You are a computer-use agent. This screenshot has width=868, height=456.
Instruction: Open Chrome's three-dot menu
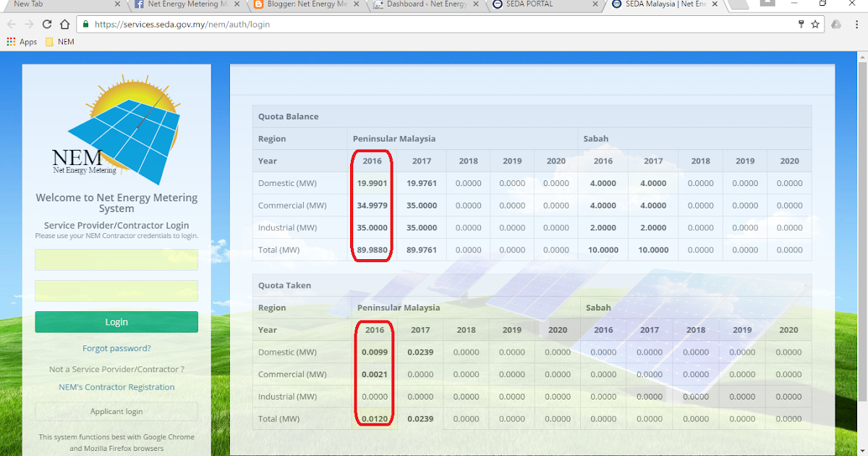[x=855, y=24]
